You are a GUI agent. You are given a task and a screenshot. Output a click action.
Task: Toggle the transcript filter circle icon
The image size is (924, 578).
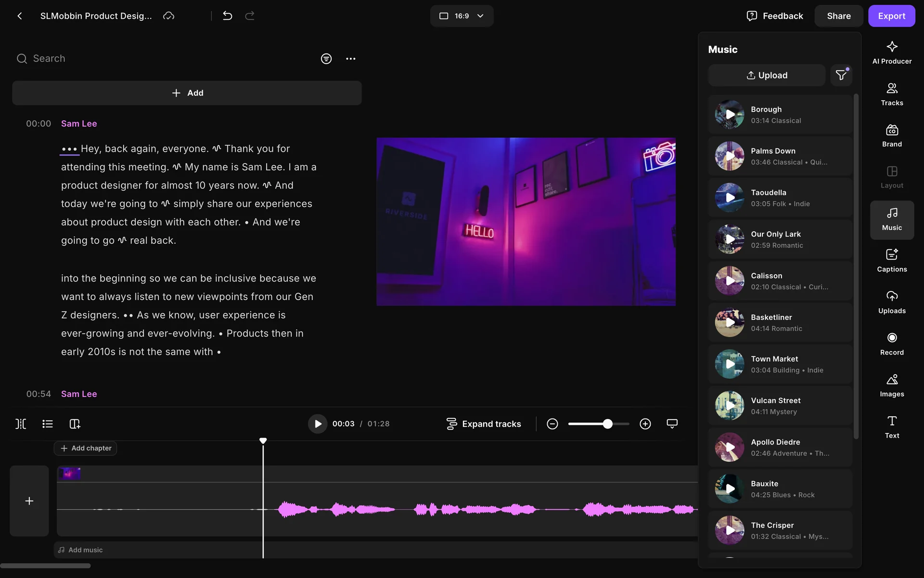click(x=326, y=59)
